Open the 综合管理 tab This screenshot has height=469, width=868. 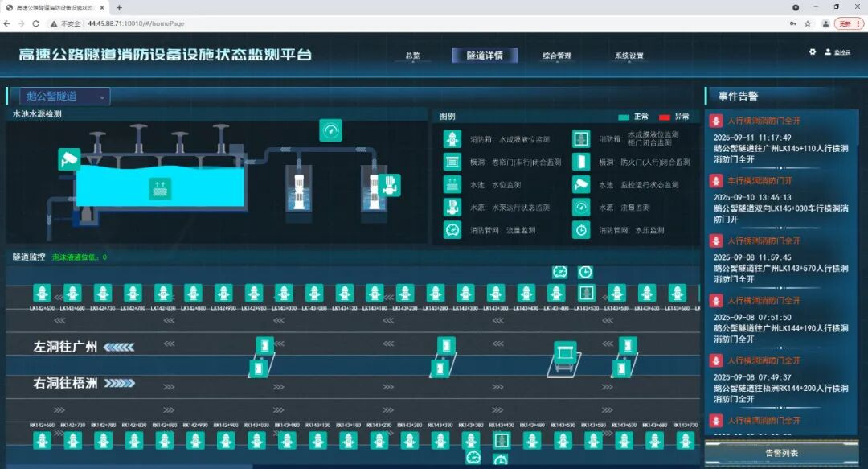[556, 56]
